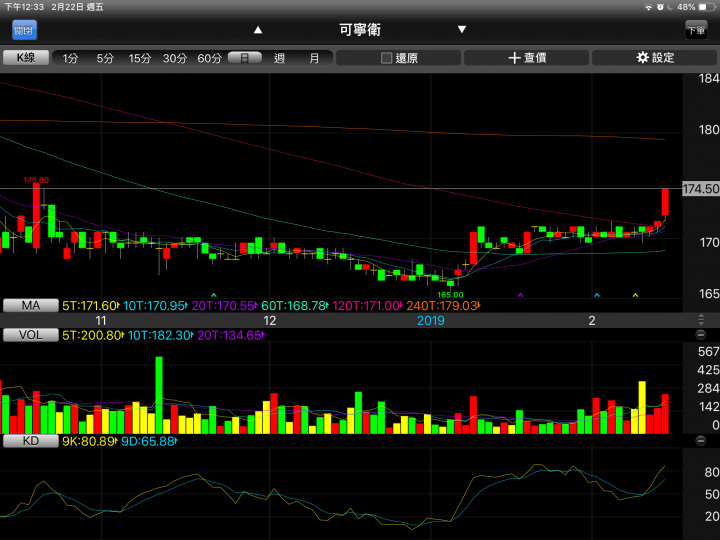Open the MA indicator selector
This screenshot has height=540, width=720.
[31, 305]
